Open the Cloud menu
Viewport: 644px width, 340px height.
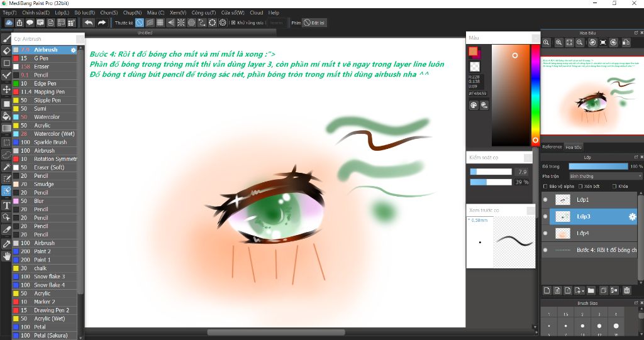click(257, 13)
